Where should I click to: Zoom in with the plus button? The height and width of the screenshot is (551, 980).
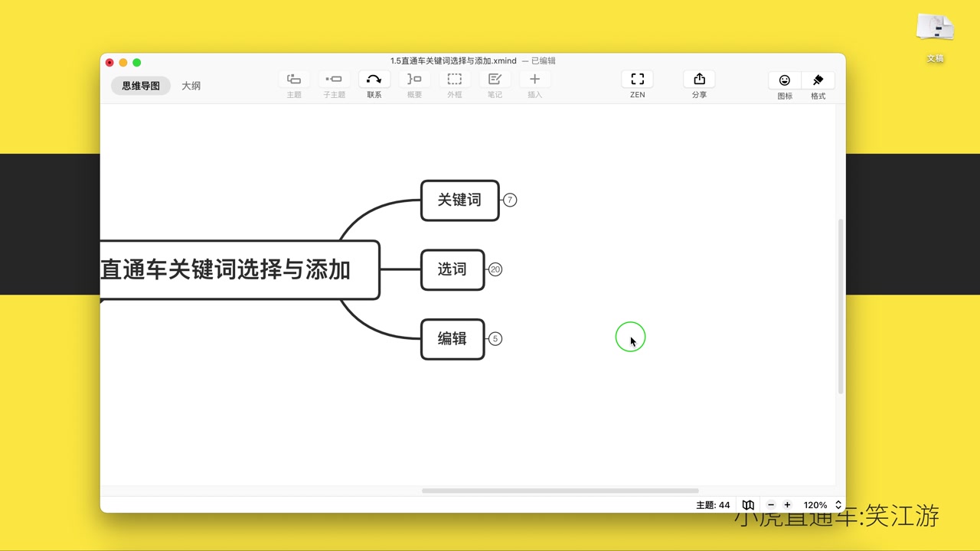[x=787, y=505]
